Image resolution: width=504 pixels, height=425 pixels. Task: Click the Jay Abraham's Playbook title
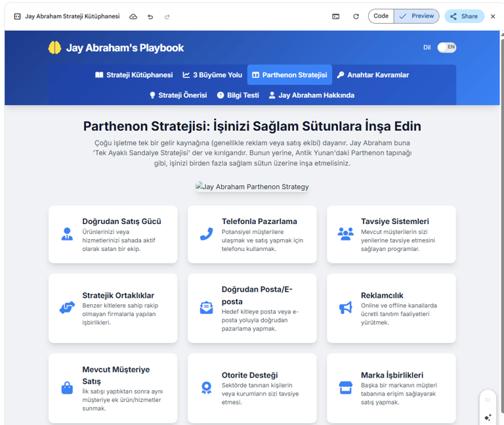point(125,48)
